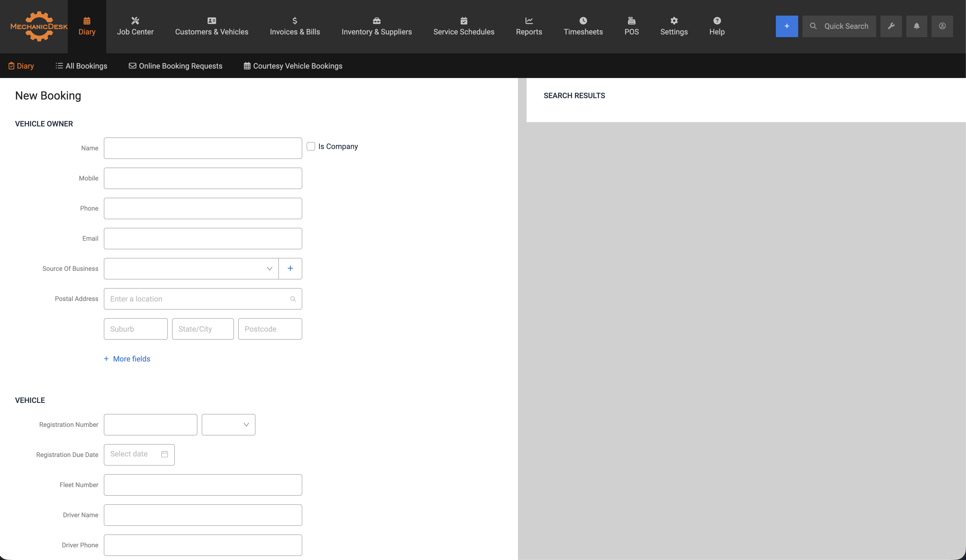Image resolution: width=966 pixels, height=560 pixels.
Task: Click the MechanicDesk gear logo
Action: coord(39,26)
